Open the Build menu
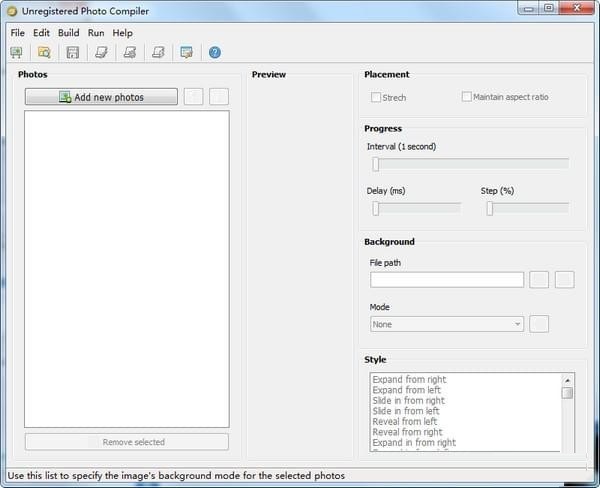600x488 pixels. (x=68, y=33)
